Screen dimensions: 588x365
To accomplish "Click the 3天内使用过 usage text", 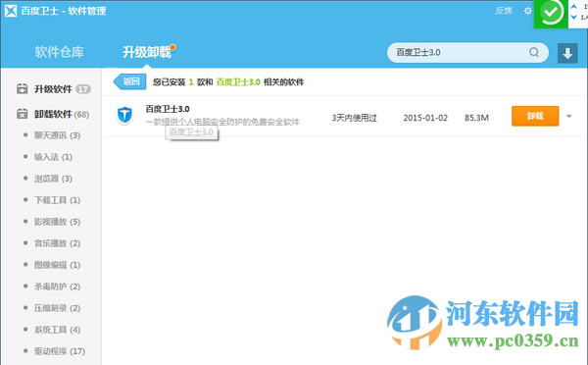I will point(354,118).
